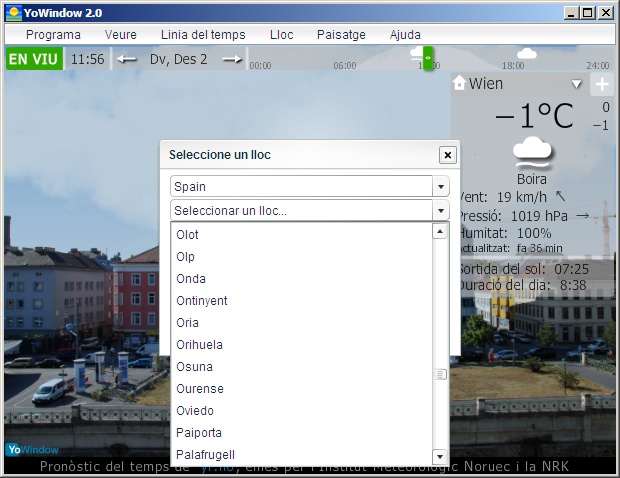Click the 00:00 mark on timeline
620x478 pixels.
click(260, 66)
